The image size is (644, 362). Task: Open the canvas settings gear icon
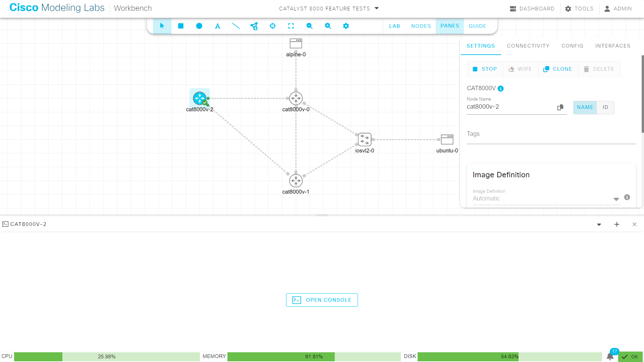pos(346,26)
